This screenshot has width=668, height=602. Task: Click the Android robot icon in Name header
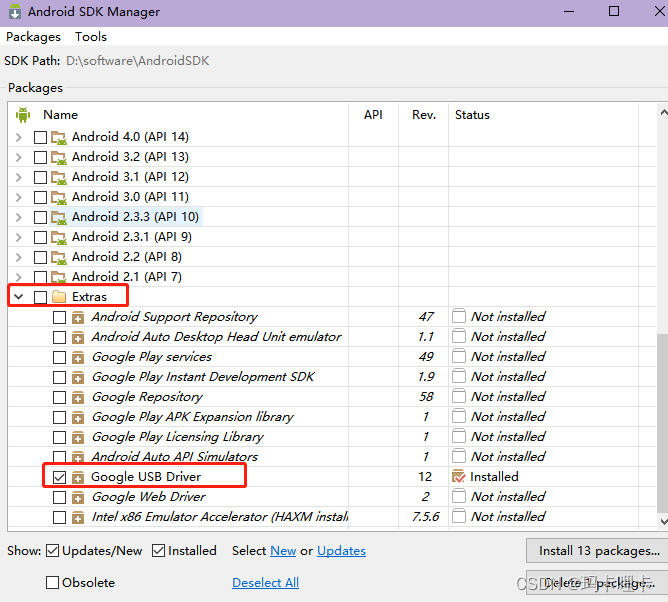(23, 115)
